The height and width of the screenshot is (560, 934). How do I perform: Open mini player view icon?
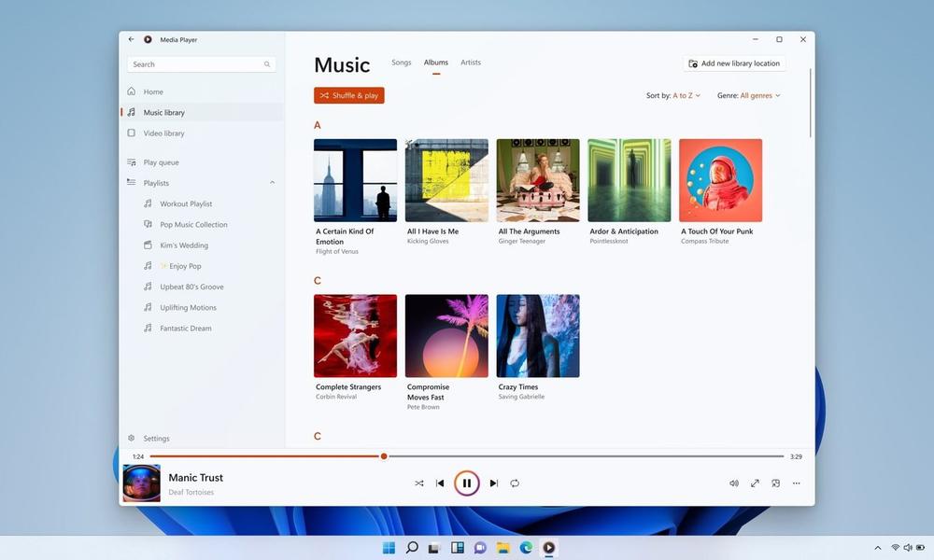tap(775, 483)
